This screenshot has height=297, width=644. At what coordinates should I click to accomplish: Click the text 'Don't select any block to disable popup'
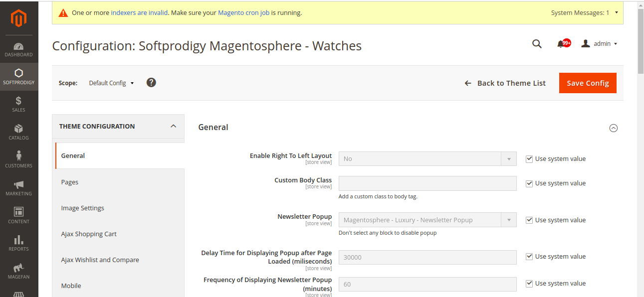(388, 233)
